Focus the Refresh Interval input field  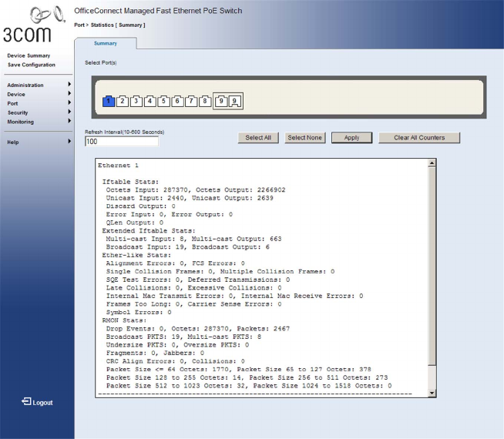point(122,141)
